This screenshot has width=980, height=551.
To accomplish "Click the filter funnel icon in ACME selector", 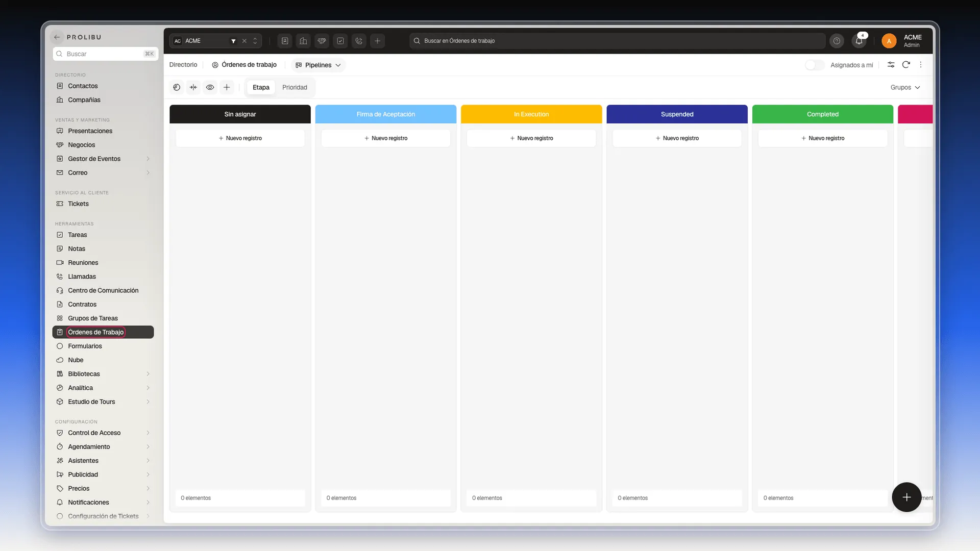I will click(233, 41).
